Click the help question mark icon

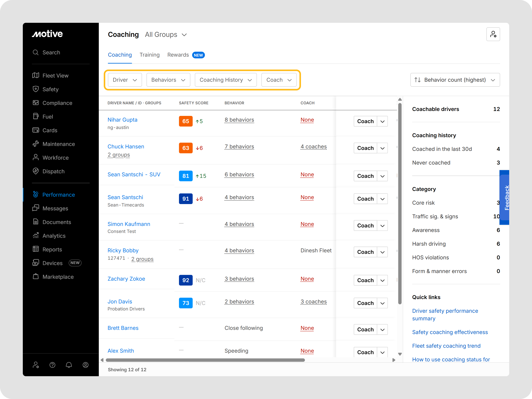coord(52,365)
